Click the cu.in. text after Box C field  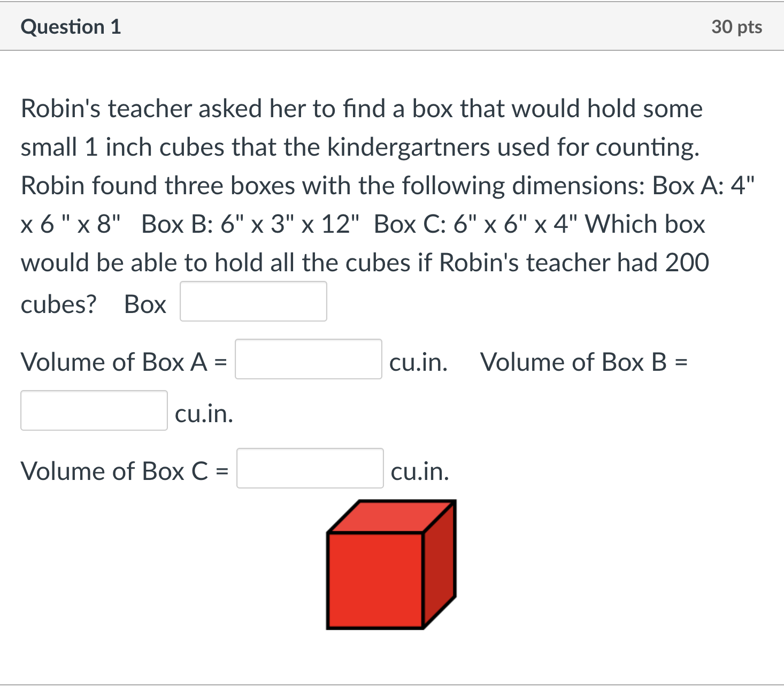(419, 471)
